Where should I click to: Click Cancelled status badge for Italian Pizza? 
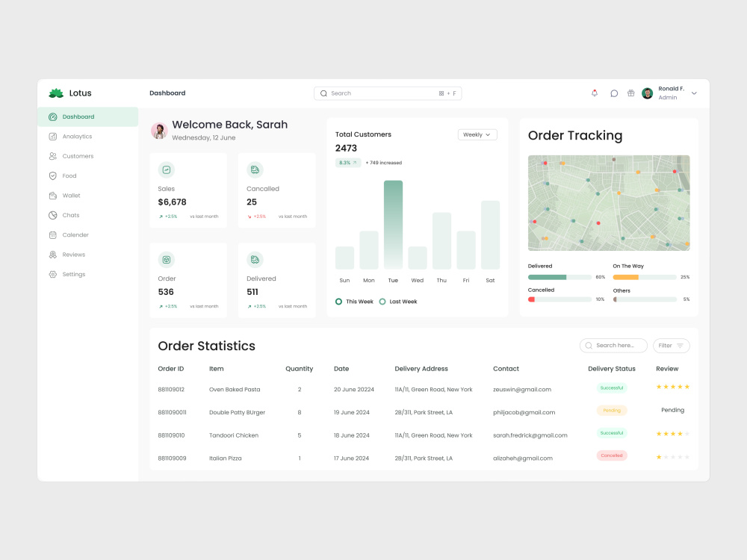pyautogui.click(x=612, y=455)
